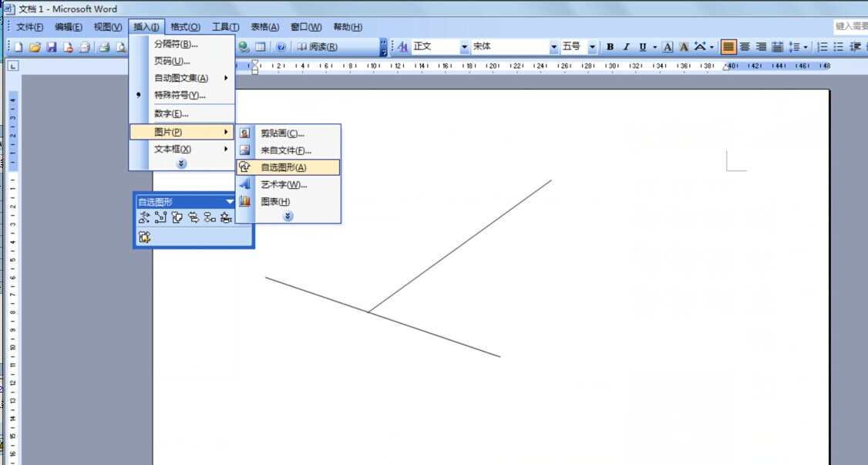Open the 文件(F) menu
The height and width of the screenshot is (465, 868).
pyautogui.click(x=29, y=26)
